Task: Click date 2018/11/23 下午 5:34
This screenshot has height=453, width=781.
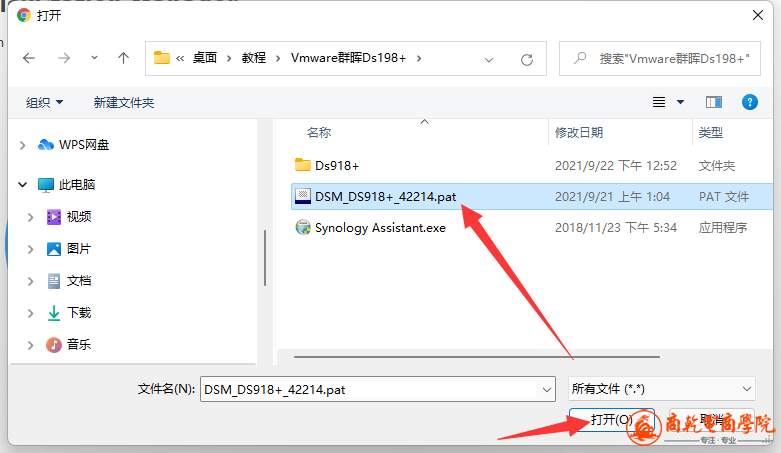Action: tap(616, 228)
